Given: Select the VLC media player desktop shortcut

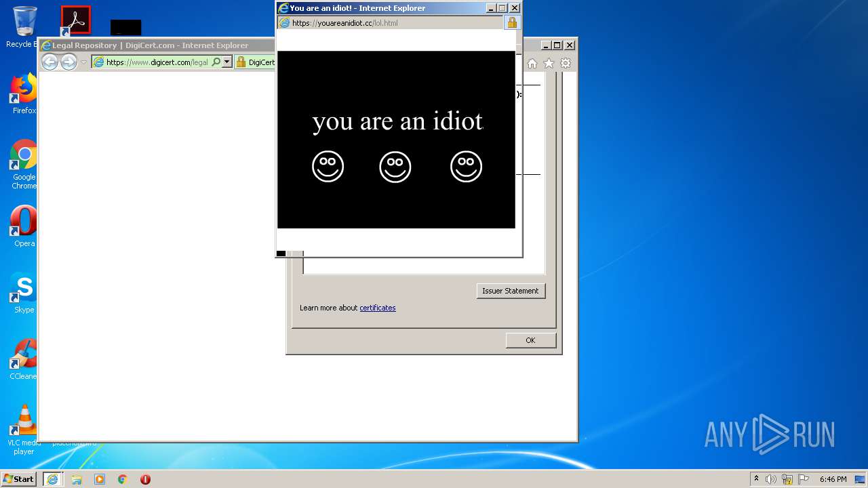Looking at the screenshot, I should pos(24,430).
